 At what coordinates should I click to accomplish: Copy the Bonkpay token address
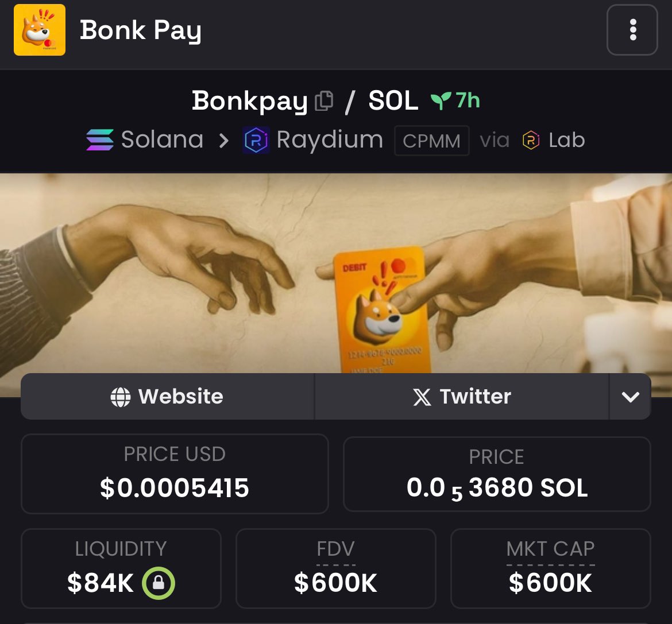(x=324, y=101)
